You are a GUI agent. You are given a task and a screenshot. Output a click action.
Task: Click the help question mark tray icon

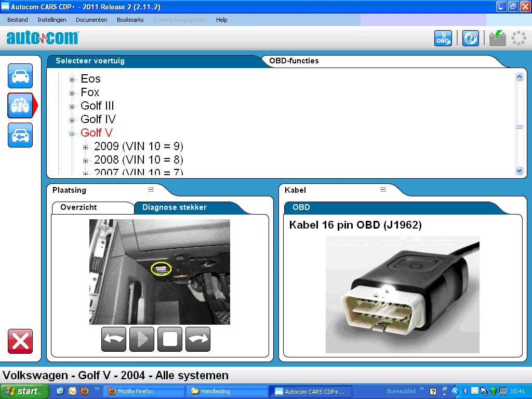click(433, 392)
